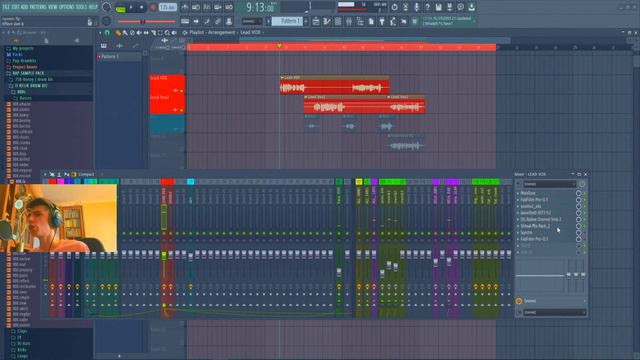Expand the My projects folder in browser
640x360 pixels.
(x=23, y=48)
